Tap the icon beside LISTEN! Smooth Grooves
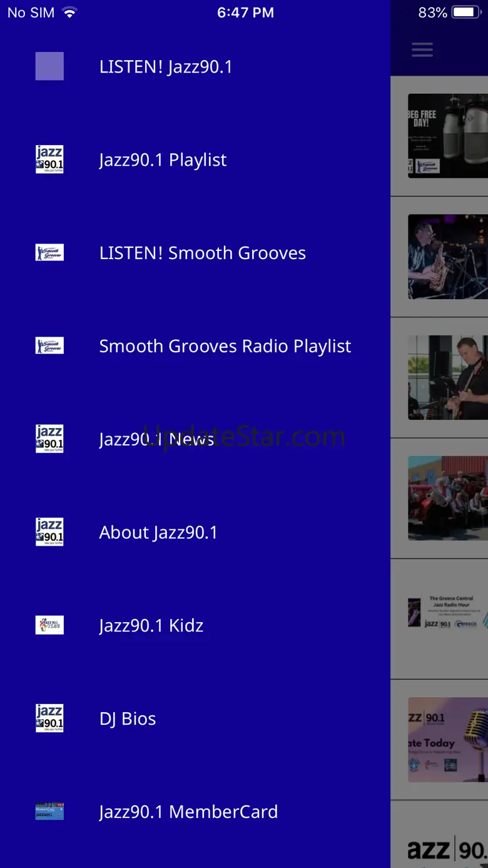Image resolution: width=488 pixels, height=868 pixels. click(x=49, y=253)
